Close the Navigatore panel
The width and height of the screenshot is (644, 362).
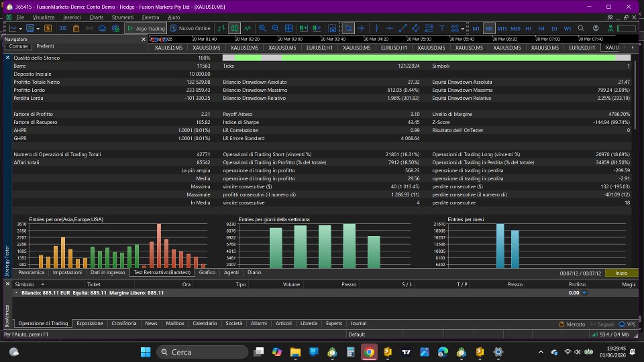[144, 40]
